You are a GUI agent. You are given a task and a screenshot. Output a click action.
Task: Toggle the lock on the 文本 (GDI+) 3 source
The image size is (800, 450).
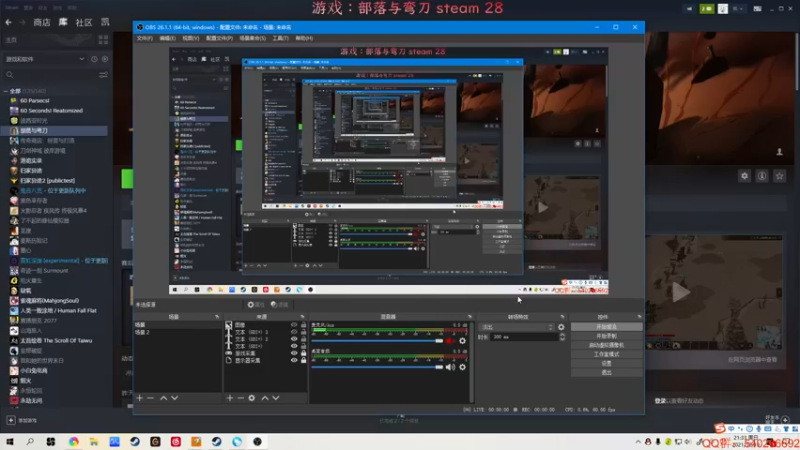pyautogui.click(x=304, y=332)
